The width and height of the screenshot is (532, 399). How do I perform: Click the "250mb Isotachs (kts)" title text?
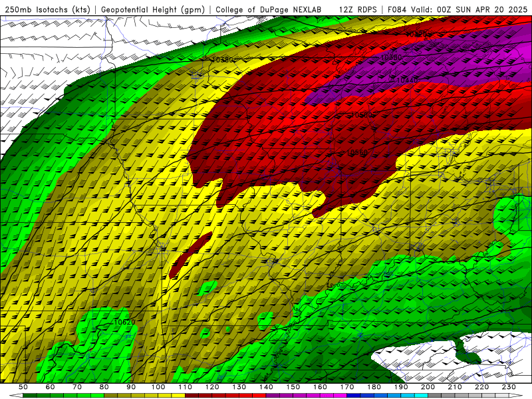pyautogui.click(x=47, y=10)
